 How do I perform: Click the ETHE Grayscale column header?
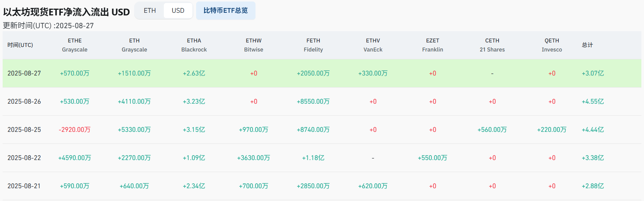75,45
